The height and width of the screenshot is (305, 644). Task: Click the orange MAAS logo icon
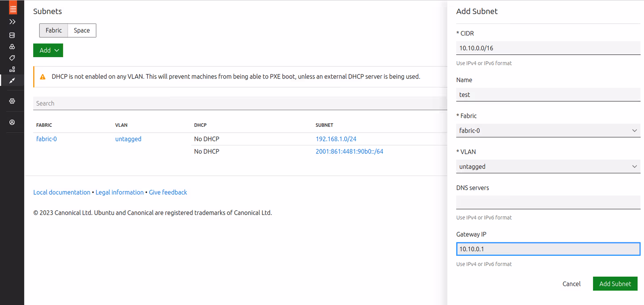click(x=12, y=8)
